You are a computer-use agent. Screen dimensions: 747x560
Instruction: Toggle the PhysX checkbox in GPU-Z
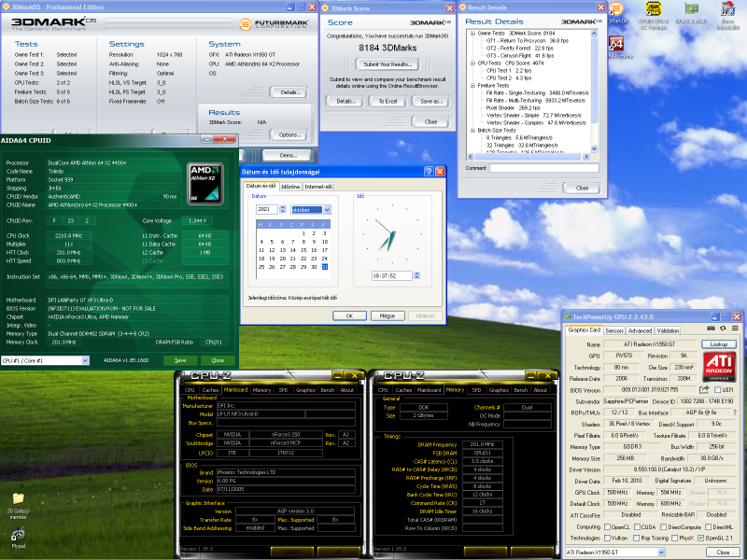coord(674,538)
